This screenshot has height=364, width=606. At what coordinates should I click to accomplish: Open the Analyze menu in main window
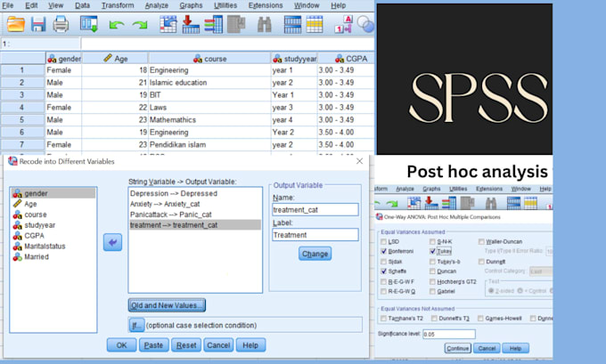tap(157, 5)
